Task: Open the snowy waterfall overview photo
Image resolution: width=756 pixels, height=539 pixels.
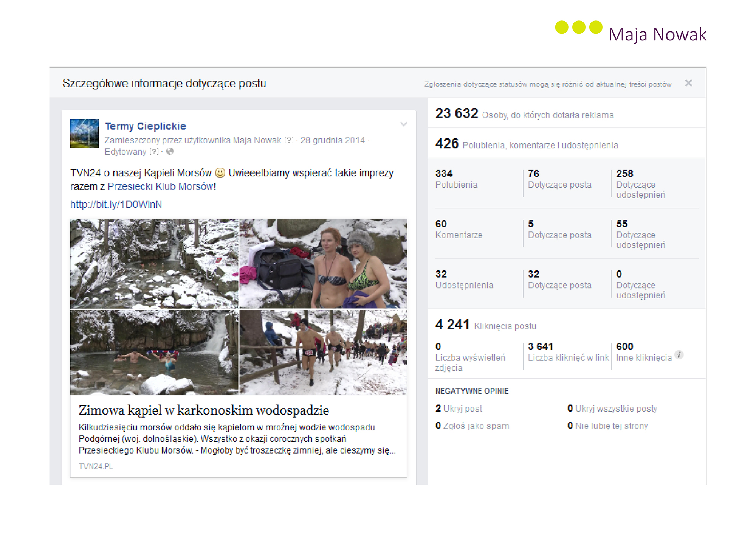Action: pos(154,264)
